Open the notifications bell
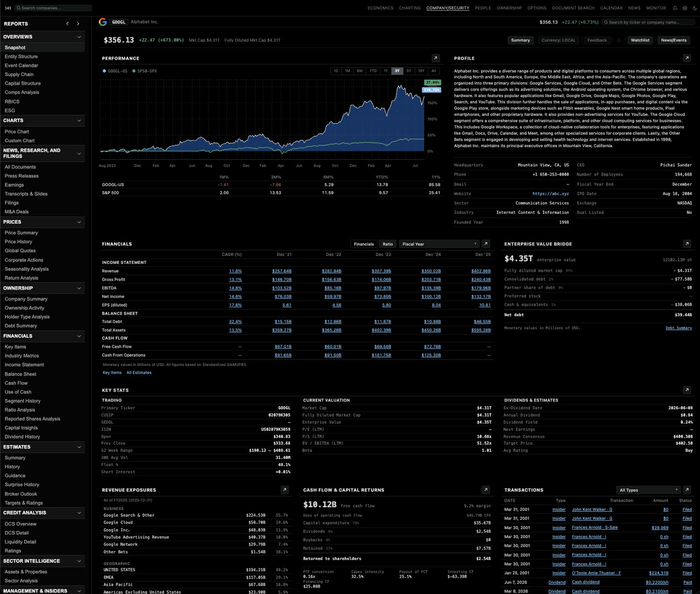 click(x=675, y=8)
